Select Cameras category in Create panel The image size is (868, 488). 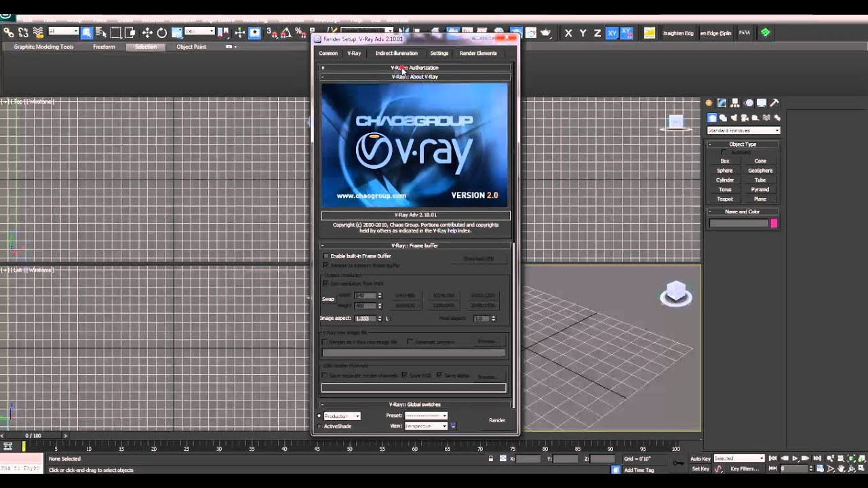745,118
